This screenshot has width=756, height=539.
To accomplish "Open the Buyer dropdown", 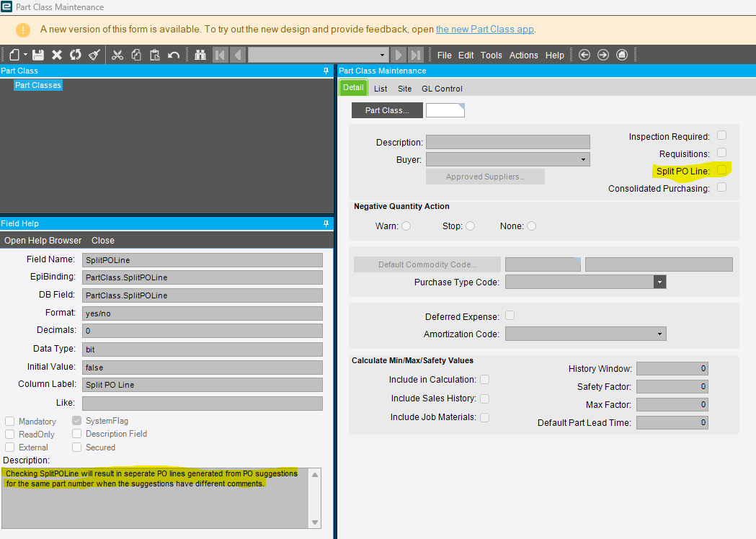I will (x=583, y=159).
